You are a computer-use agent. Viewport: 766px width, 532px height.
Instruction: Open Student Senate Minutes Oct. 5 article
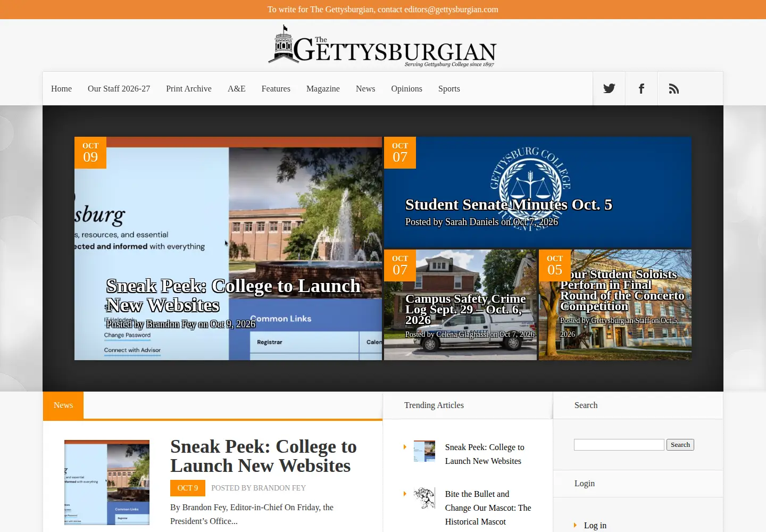[509, 205]
